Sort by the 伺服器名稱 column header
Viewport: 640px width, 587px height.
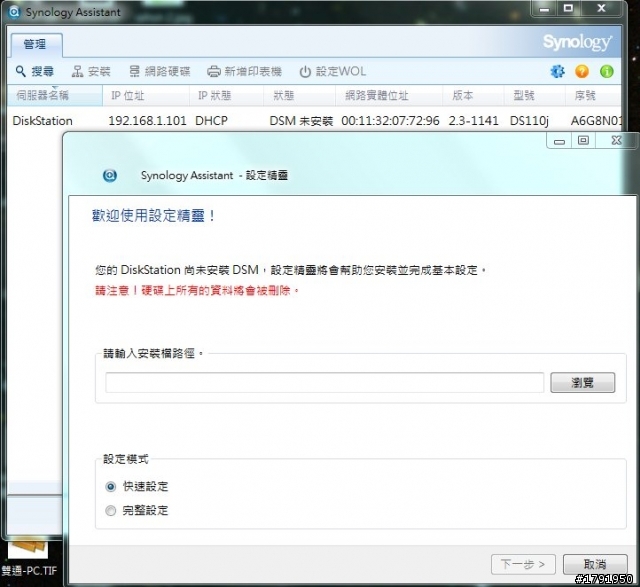54,96
